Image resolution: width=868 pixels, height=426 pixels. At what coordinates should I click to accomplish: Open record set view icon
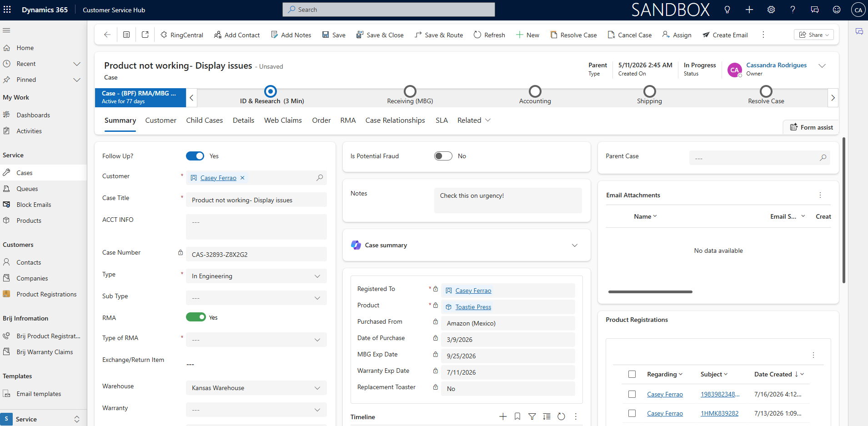(126, 35)
